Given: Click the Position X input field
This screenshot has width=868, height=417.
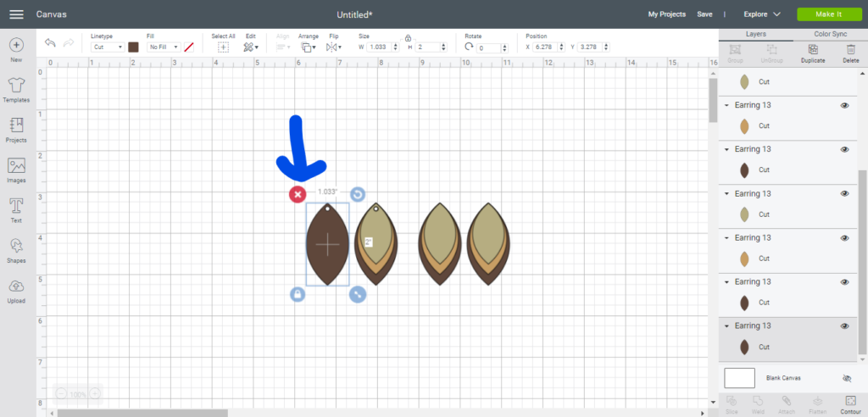Looking at the screenshot, I should point(545,47).
